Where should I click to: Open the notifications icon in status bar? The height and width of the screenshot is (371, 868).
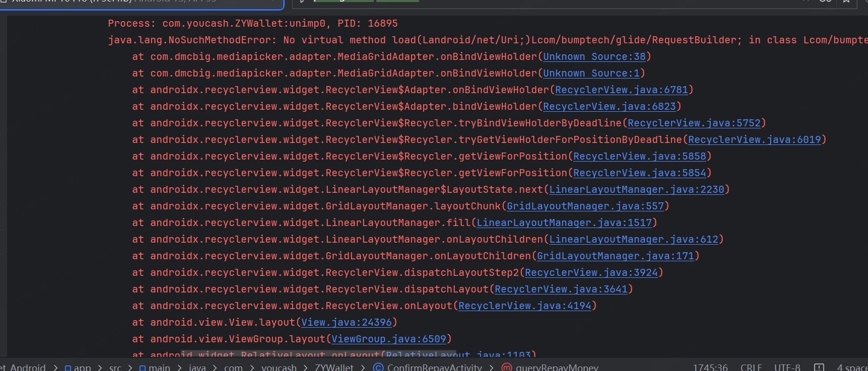[819, 367]
